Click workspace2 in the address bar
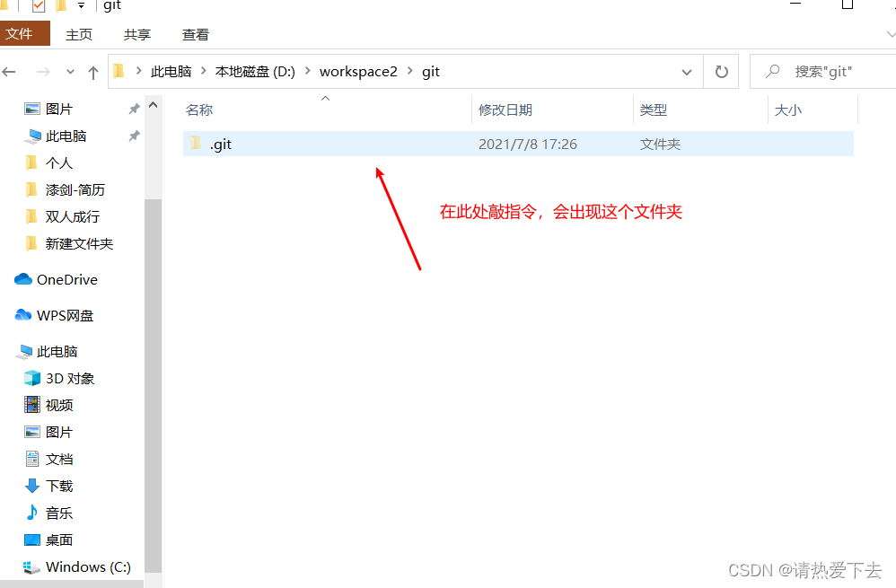Viewport: 896px width, 588px height. [x=358, y=72]
